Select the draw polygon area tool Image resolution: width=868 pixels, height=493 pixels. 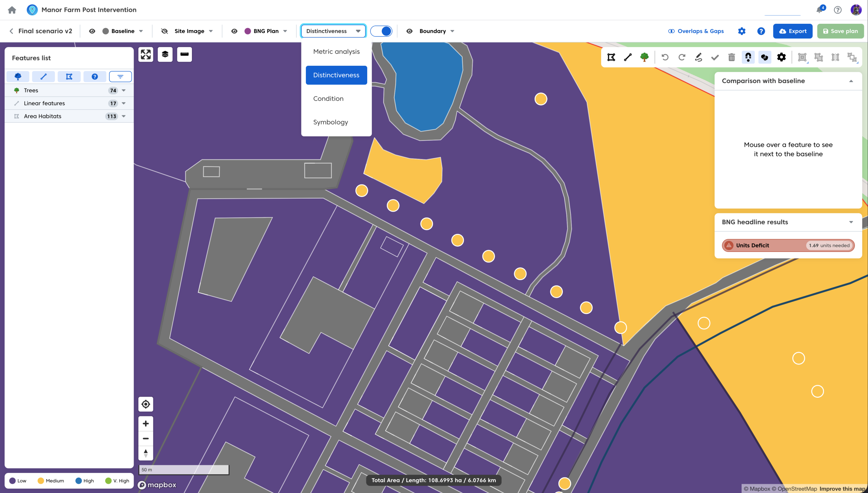(x=611, y=57)
